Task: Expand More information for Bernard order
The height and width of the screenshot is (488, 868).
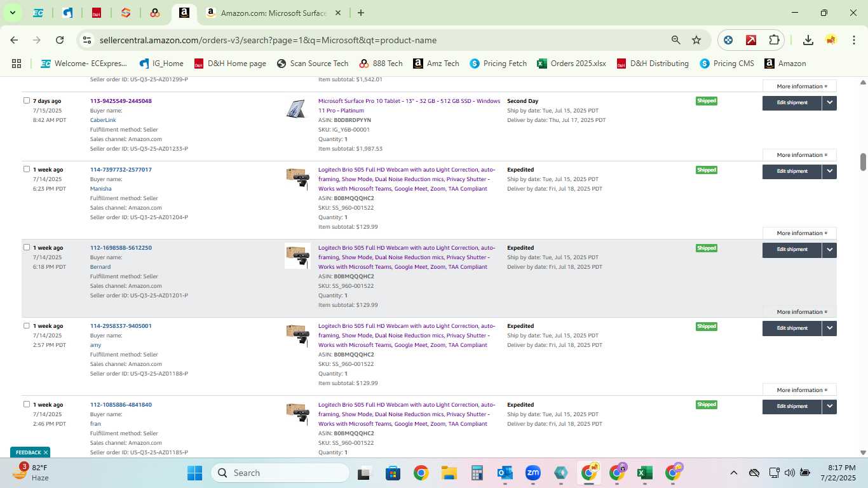Action: 799,312
